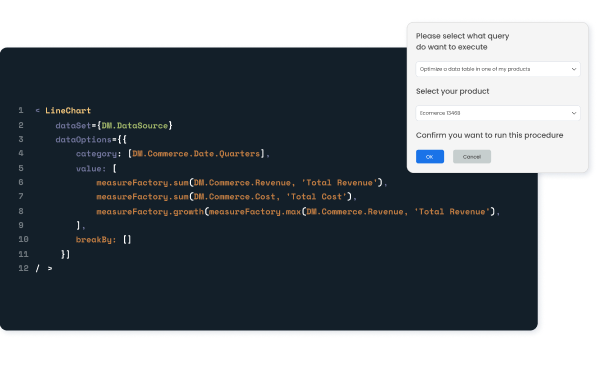Click 'measureFactory.growth' on code line 8
Screen dimensions: 600x378
tap(150, 212)
